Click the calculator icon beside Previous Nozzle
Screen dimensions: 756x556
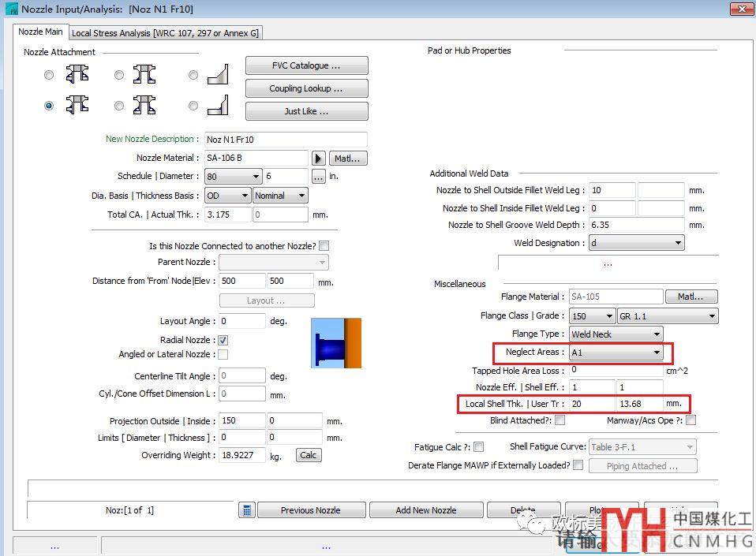247,509
